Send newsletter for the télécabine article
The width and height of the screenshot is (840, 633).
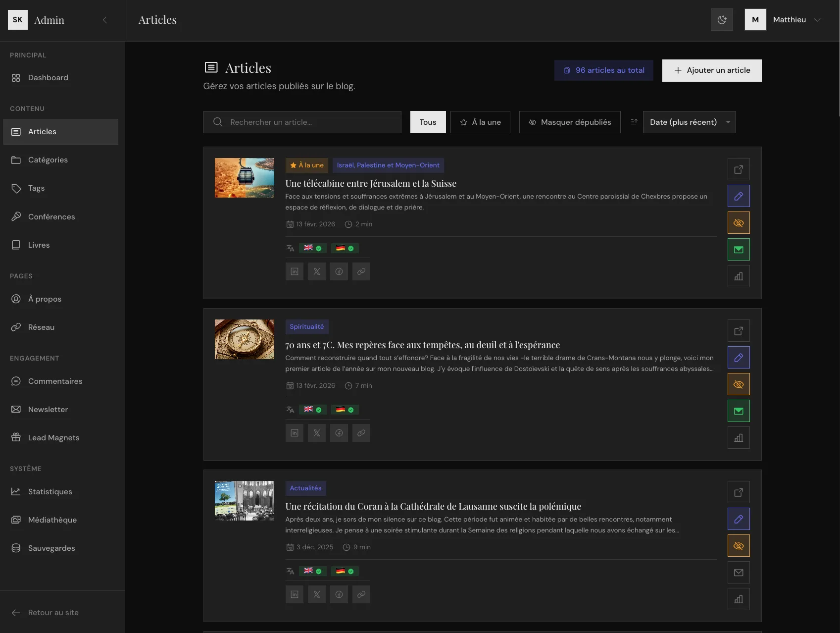pyautogui.click(x=738, y=250)
